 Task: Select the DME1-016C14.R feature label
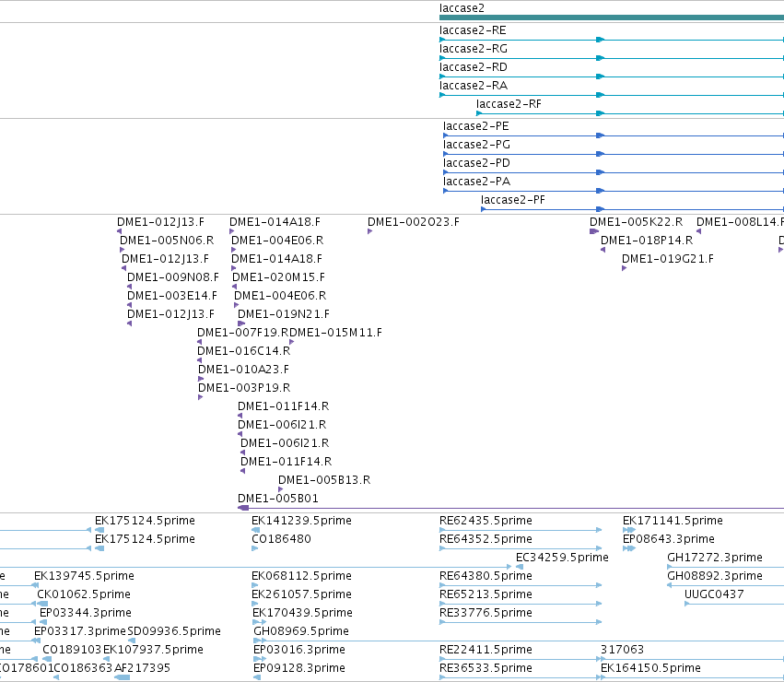[x=243, y=351]
